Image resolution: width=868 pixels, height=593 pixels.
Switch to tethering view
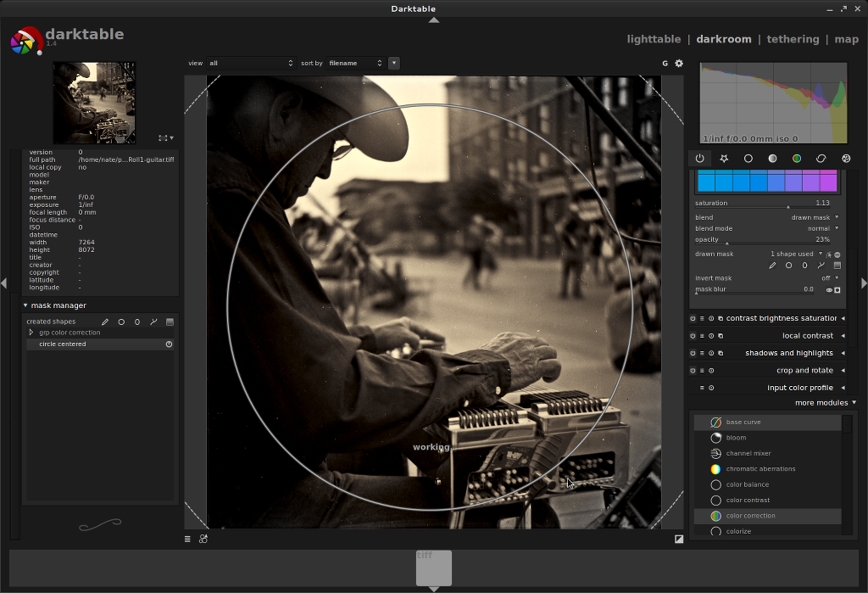[793, 39]
